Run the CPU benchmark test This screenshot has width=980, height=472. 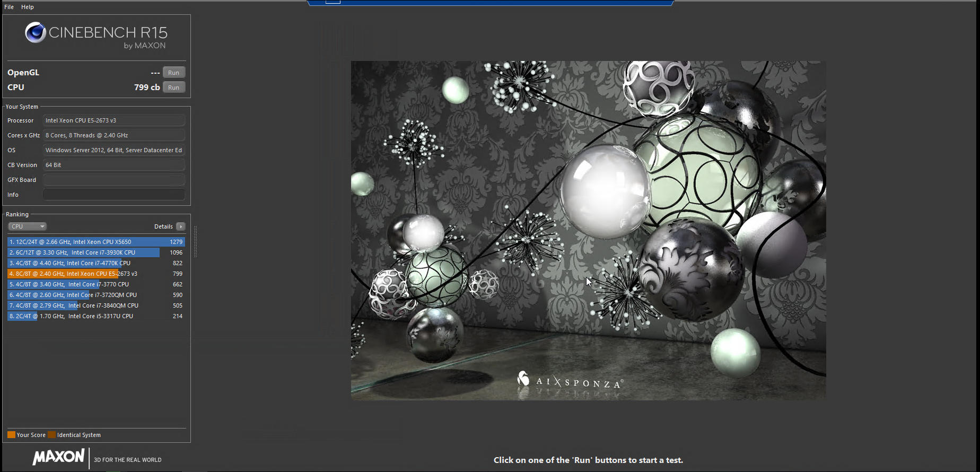coord(174,88)
